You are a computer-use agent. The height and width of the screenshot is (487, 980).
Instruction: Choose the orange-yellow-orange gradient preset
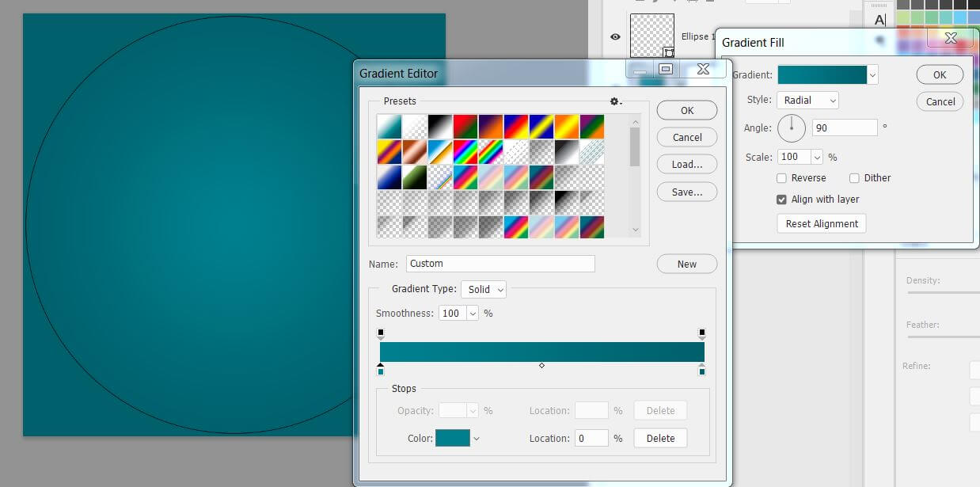(x=566, y=127)
